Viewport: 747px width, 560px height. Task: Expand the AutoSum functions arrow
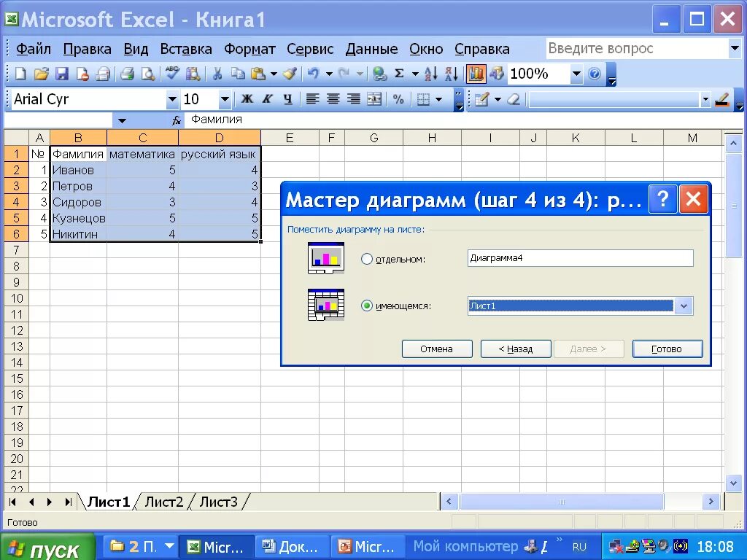click(415, 74)
